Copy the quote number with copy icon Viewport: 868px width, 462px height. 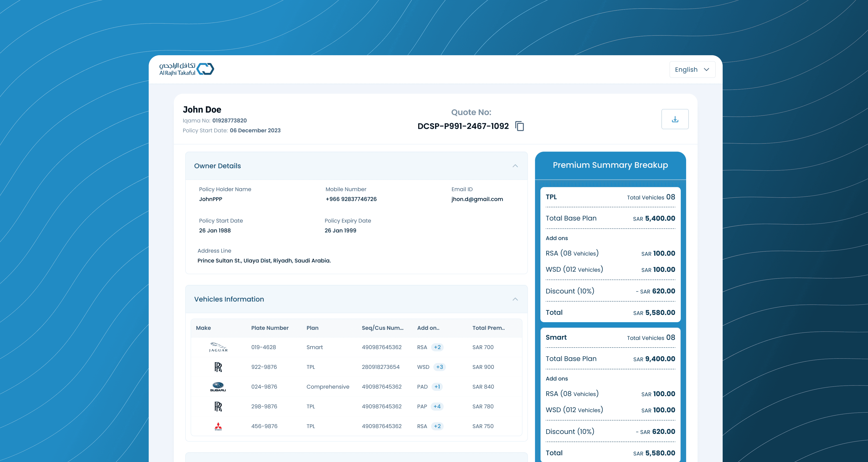pyautogui.click(x=519, y=126)
